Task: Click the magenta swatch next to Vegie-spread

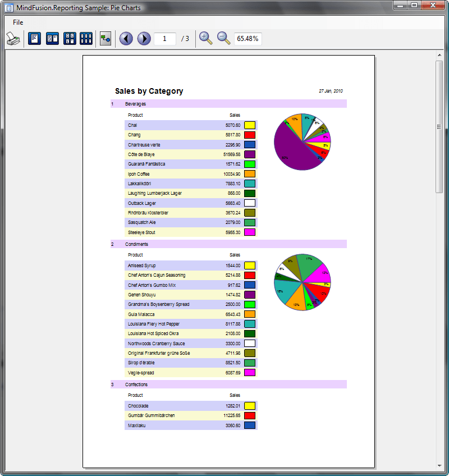Action: 250,372
